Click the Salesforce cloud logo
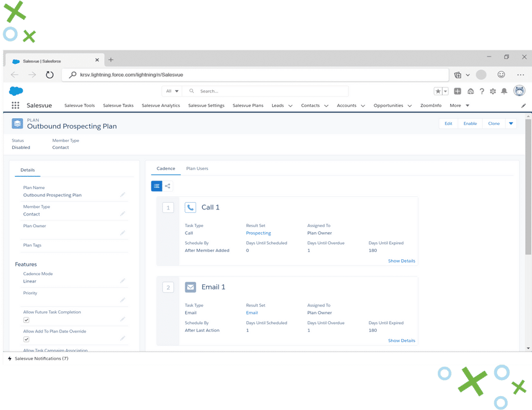The height and width of the screenshot is (410, 532). (16, 91)
